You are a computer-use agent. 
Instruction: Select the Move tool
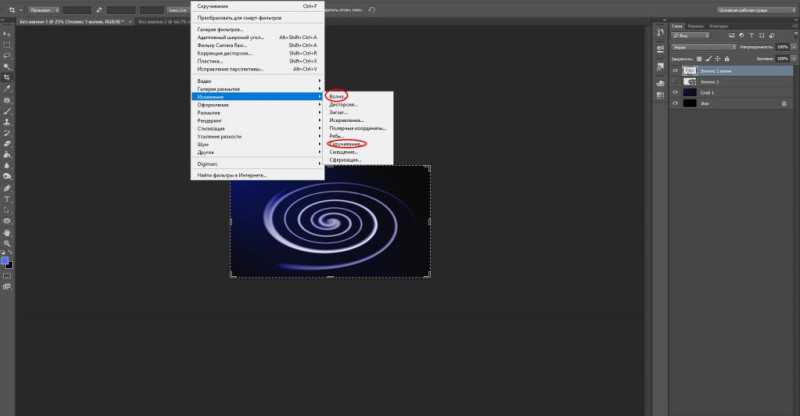[x=7, y=34]
